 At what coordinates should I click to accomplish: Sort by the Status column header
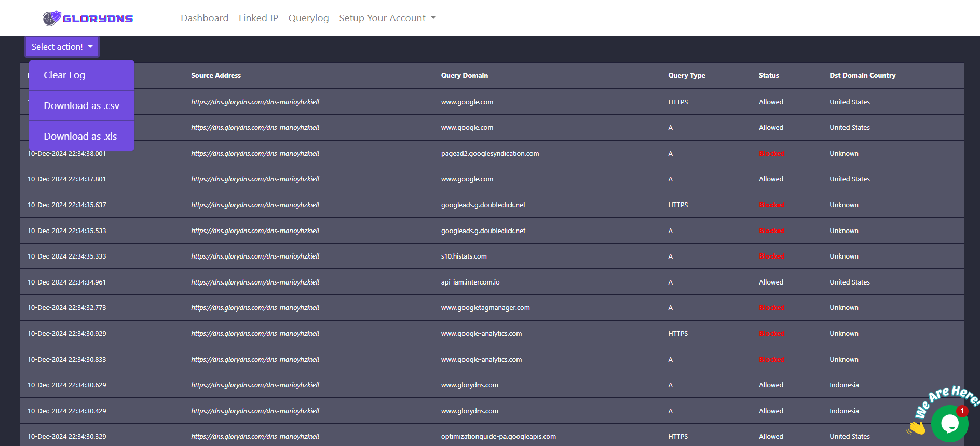coord(769,75)
